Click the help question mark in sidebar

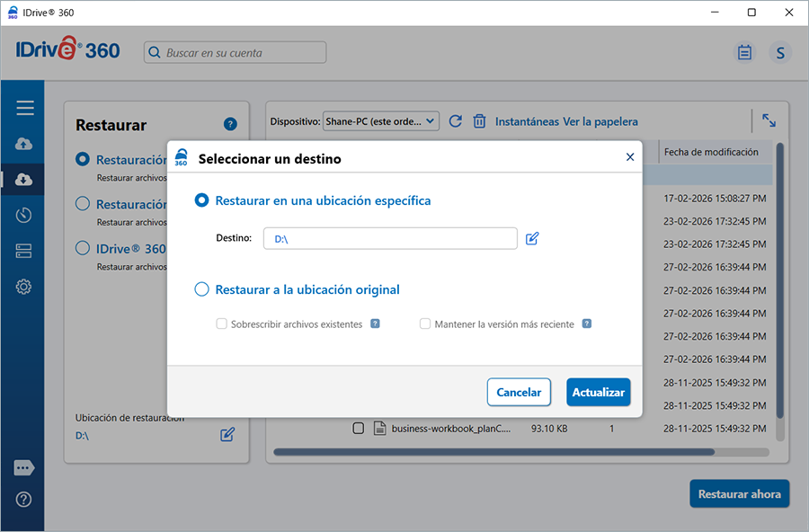24,500
